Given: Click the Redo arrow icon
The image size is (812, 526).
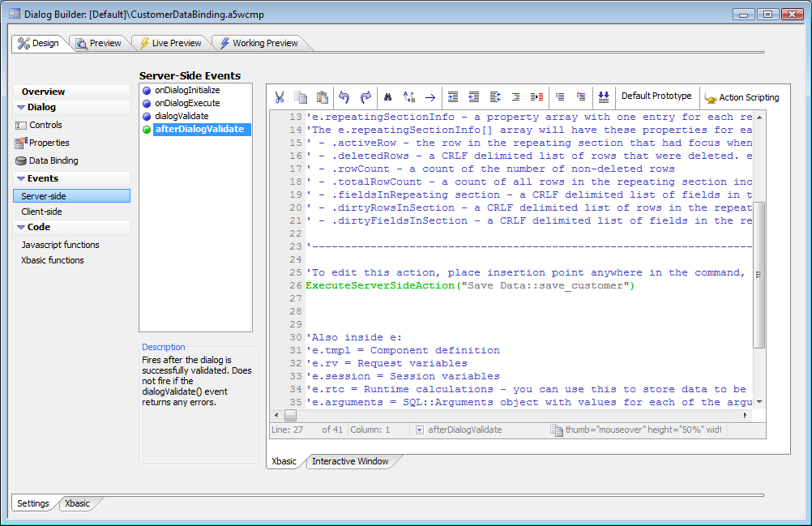Looking at the screenshot, I should click(365, 96).
